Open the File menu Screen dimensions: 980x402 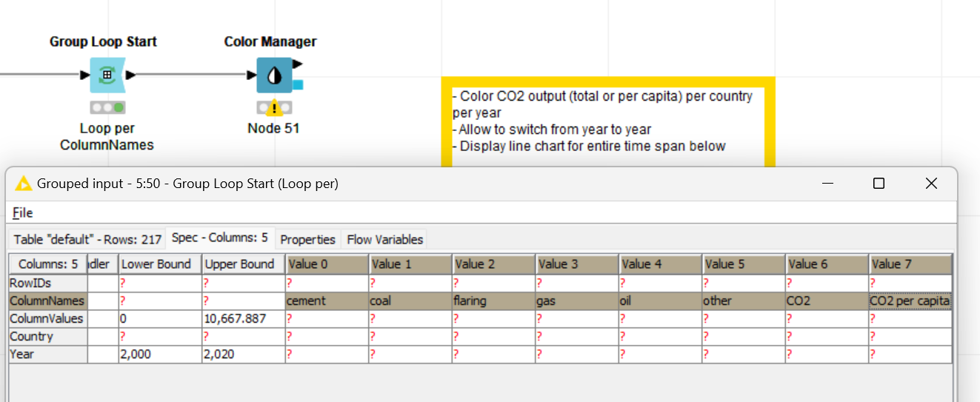coord(23,213)
